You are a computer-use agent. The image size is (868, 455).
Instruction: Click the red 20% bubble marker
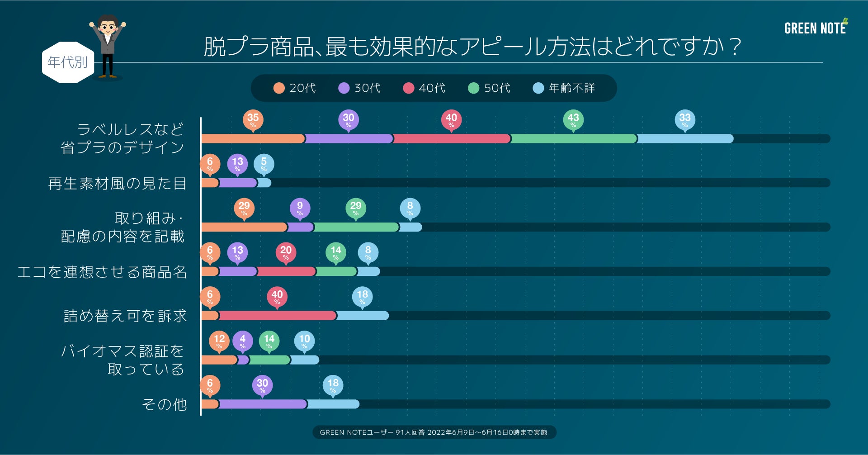(286, 252)
